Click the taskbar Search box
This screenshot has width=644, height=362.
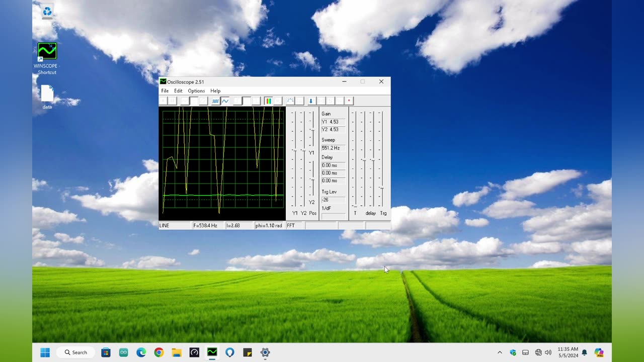click(76, 352)
